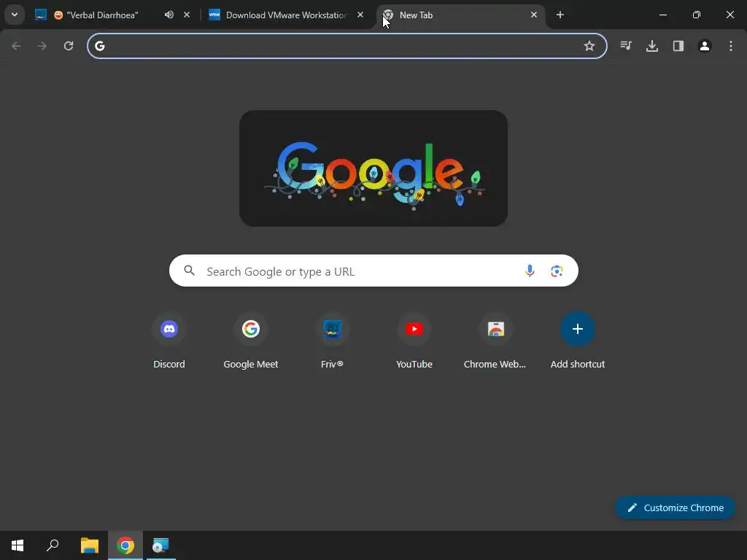This screenshot has width=747, height=560.
Task: Click the Customize Chrome button
Action: (x=675, y=507)
